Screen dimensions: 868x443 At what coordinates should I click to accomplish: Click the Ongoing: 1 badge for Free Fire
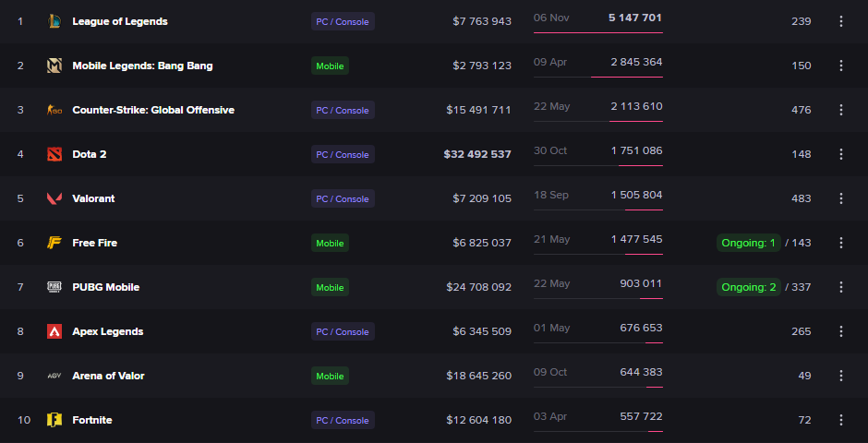749,243
